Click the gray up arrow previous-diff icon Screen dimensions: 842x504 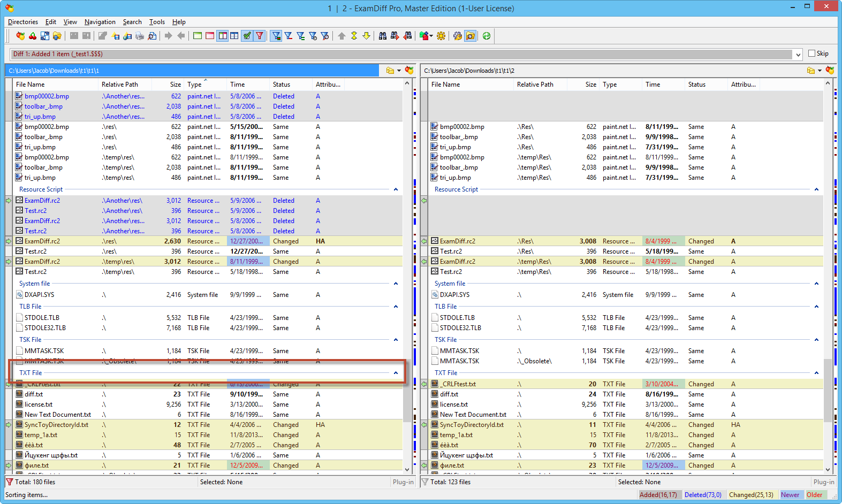pos(342,36)
